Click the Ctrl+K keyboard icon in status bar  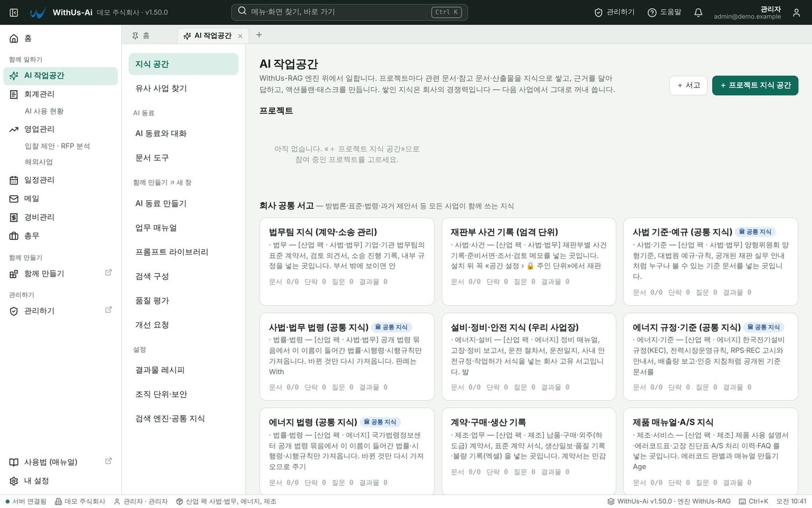click(x=742, y=501)
